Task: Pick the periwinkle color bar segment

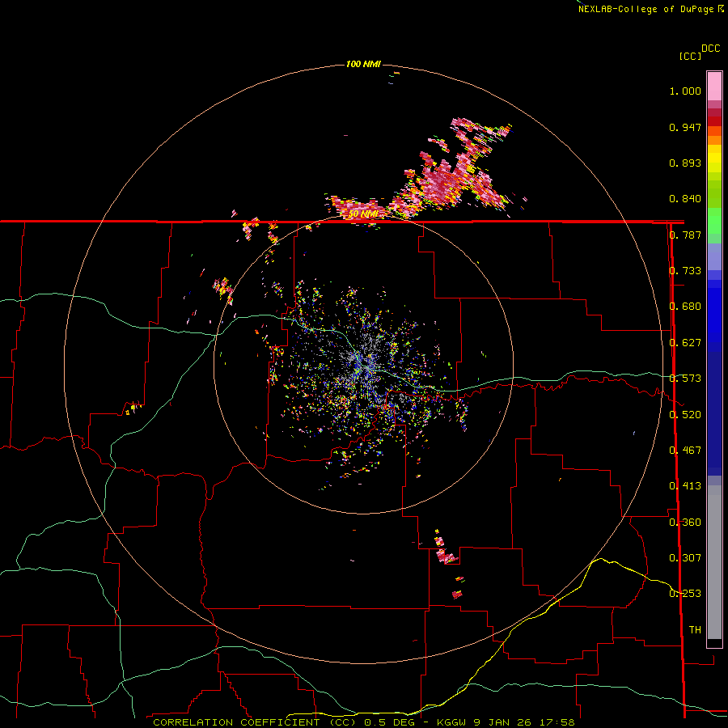Action: [x=714, y=257]
